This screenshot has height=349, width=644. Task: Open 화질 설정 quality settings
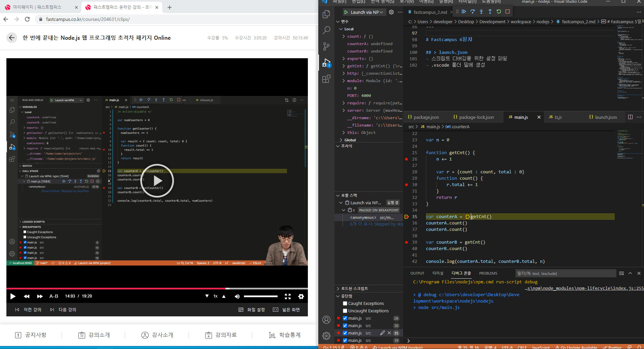click(252, 310)
